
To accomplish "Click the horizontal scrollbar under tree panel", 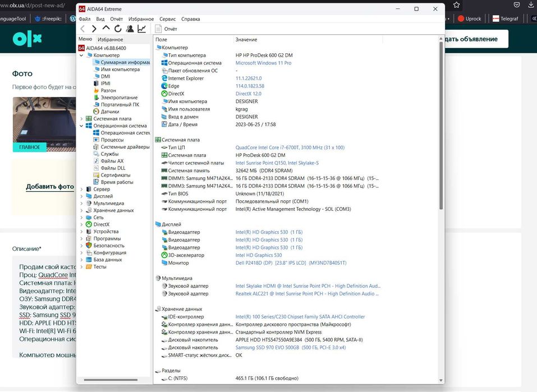I will 111,379.
